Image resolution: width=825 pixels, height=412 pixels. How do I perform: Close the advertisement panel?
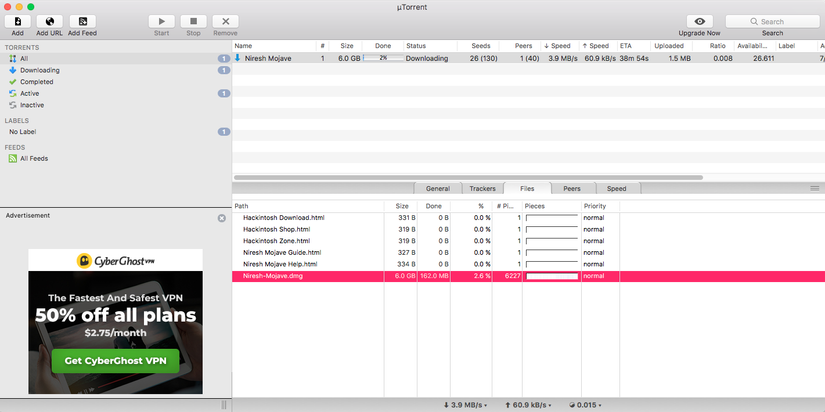222,218
